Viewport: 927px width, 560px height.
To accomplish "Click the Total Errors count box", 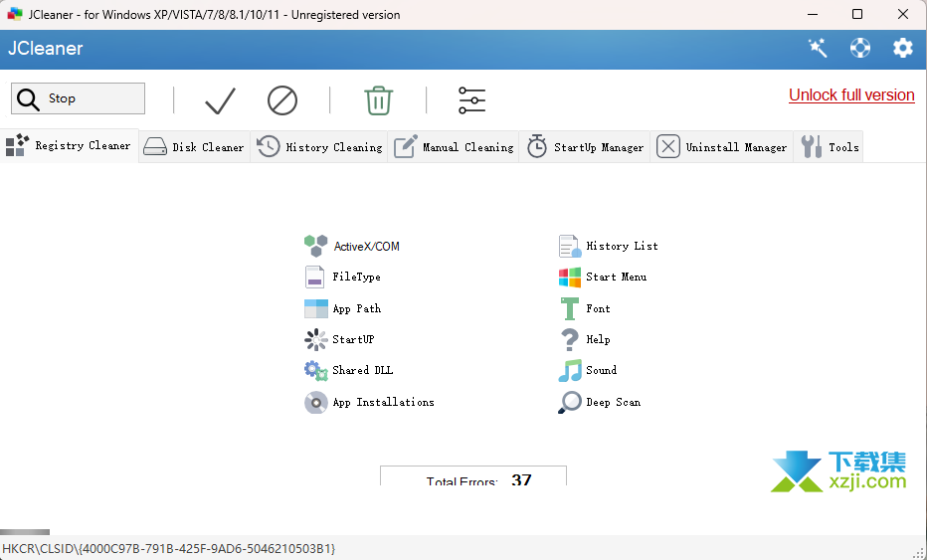I will pos(473,476).
